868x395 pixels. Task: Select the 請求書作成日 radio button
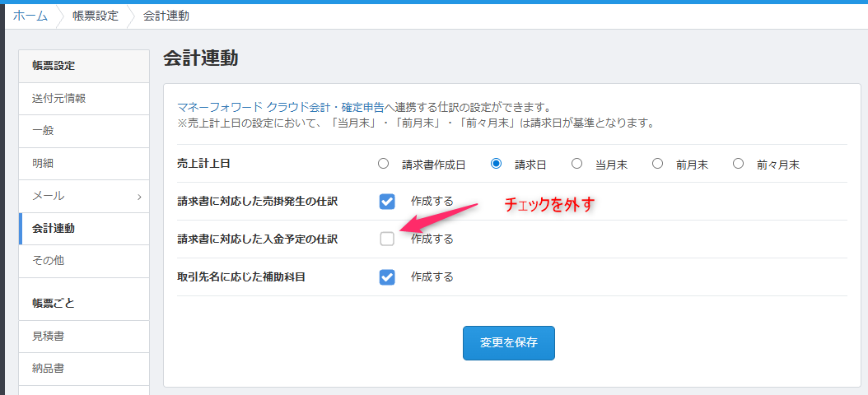pos(383,164)
